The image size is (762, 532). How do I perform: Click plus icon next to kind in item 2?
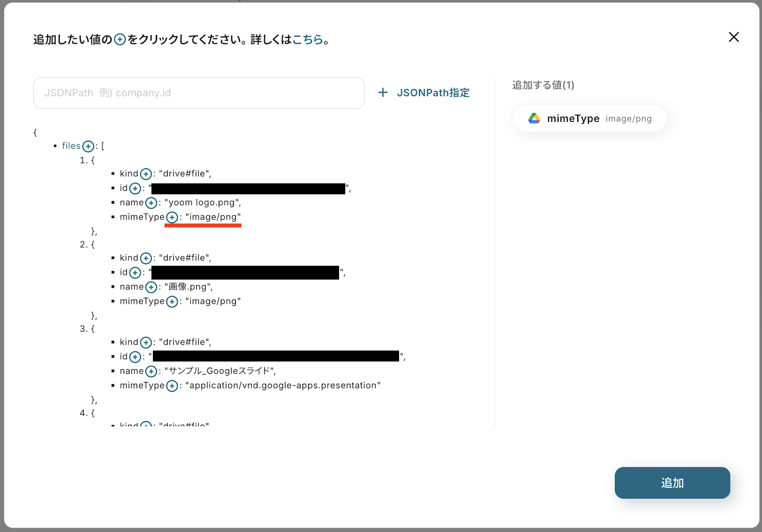click(146, 259)
